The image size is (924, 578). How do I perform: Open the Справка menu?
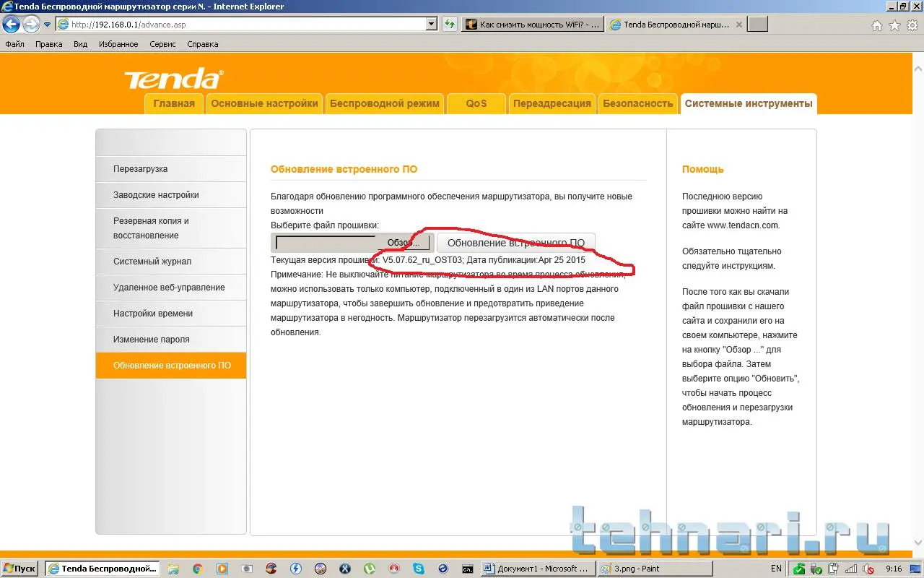click(x=202, y=44)
